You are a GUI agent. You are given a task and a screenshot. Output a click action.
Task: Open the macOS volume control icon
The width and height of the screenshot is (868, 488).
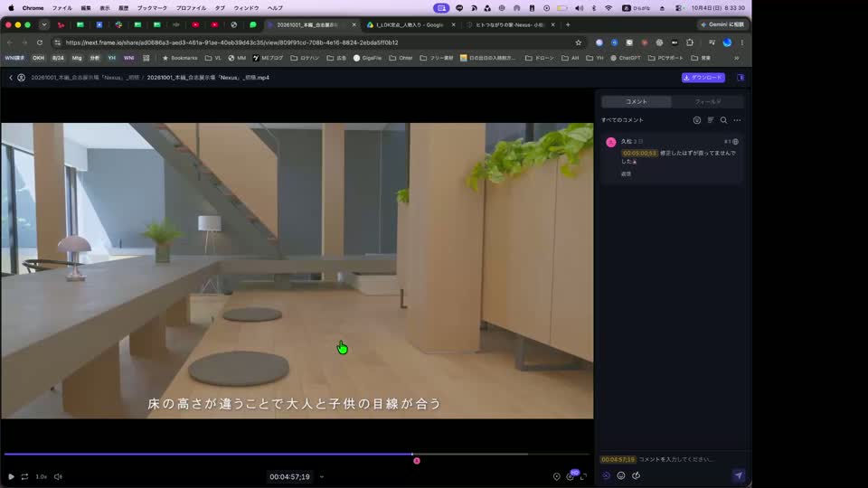tap(579, 8)
